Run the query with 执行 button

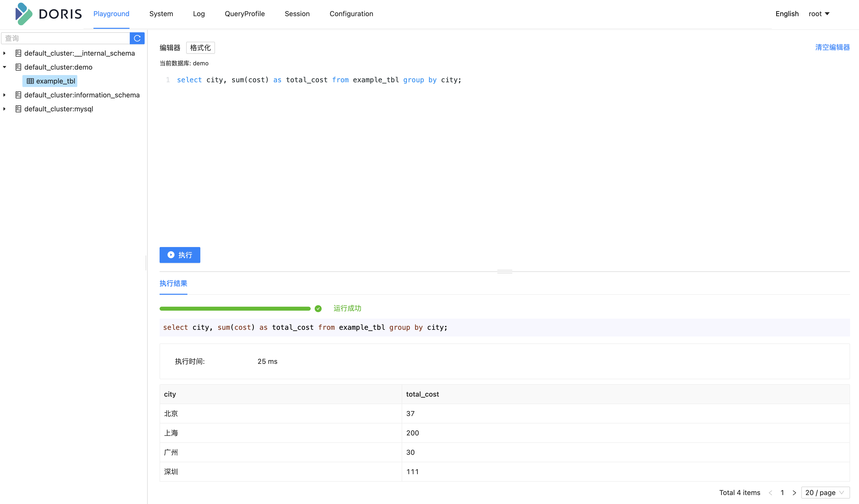tap(180, 255)
